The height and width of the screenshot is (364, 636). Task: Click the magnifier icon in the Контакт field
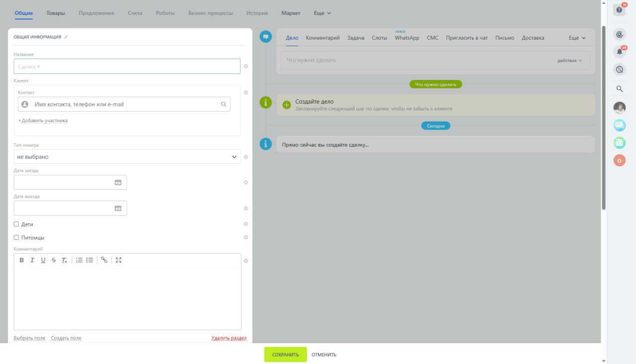224,104
